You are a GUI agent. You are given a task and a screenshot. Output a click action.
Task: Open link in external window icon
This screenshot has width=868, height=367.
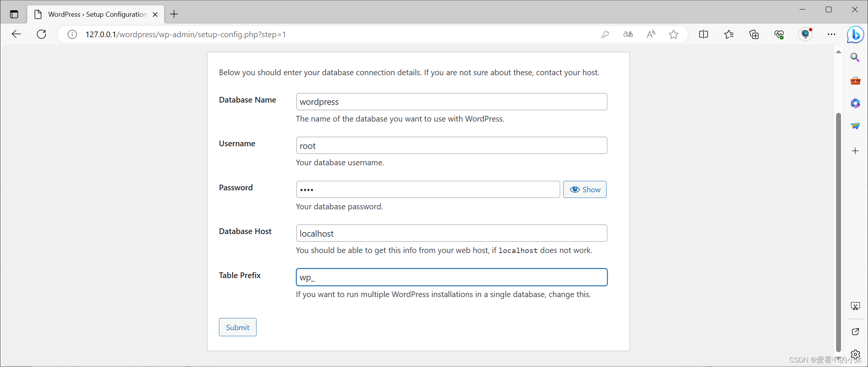[x=855, y=332]
